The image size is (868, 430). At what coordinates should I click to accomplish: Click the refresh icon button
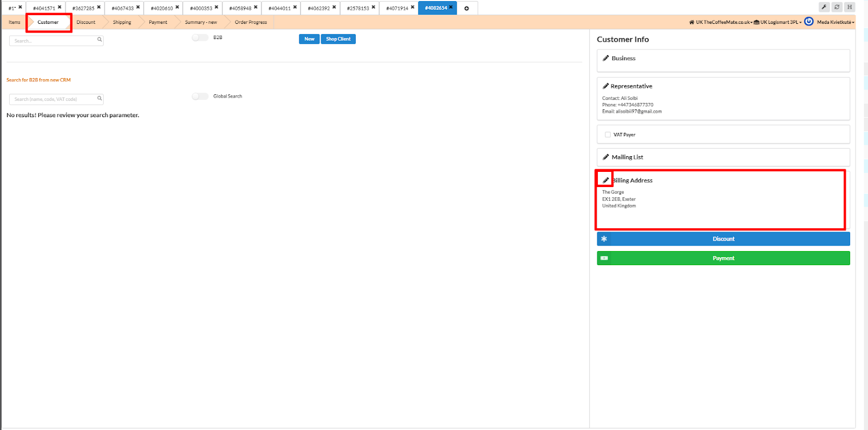pyautogui.click(x=837, y=7)
